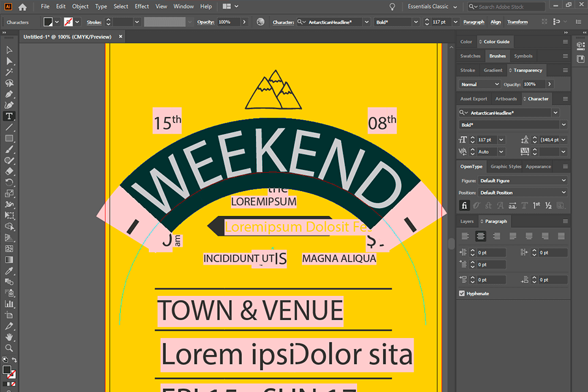This screenshot has height=392, width=588.
Task: Select the Rectangle tool
Action: coord(9,138)
